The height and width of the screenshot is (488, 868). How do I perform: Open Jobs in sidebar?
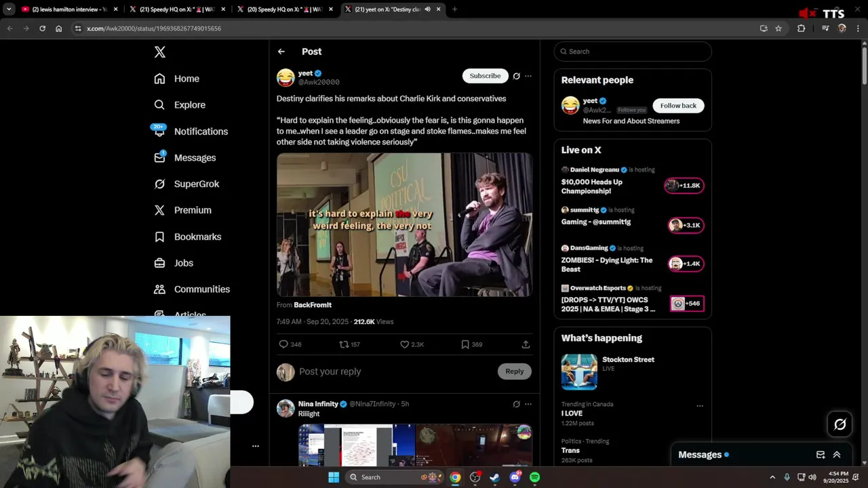[x=174, y=263]
